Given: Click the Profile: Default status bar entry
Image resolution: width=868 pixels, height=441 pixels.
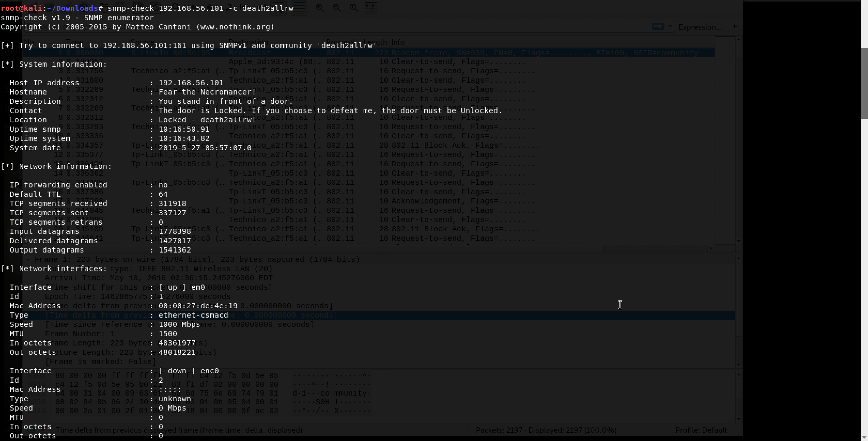Looking at the screenshot, I should [701, 430].
